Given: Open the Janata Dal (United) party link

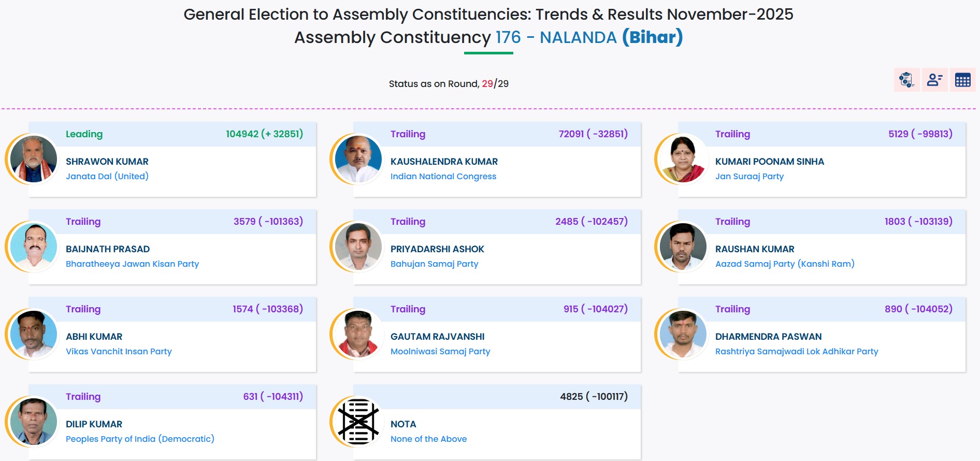Looking at the screenshot, I should click(x=107, y=176).
